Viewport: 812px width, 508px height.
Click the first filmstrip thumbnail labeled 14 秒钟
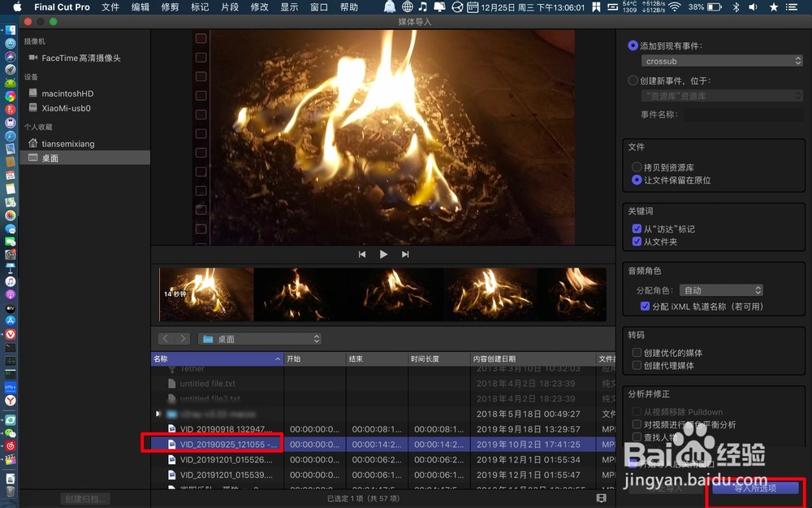(x=206, y=294)
